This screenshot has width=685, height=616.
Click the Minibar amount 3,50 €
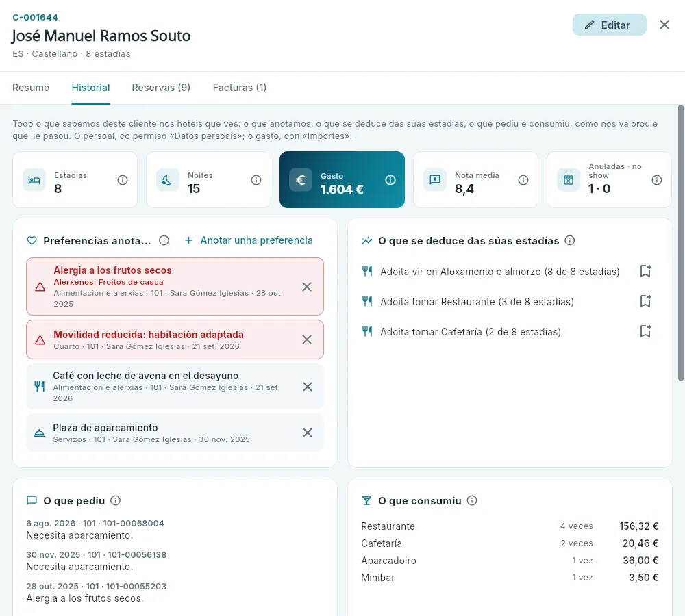643,577
